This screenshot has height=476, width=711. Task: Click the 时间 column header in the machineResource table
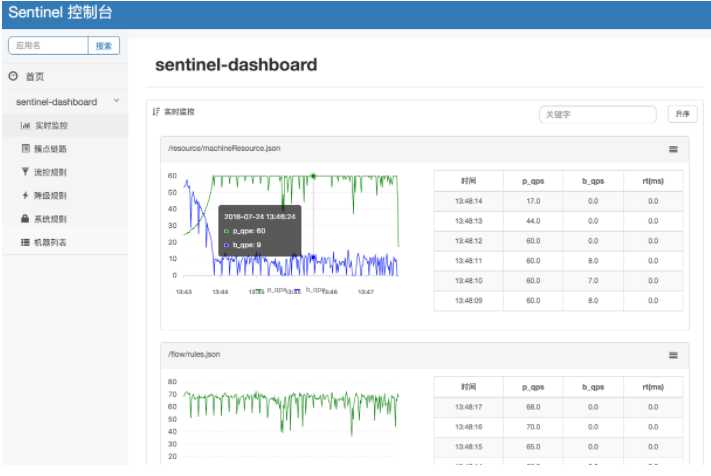tap(468, 181)
